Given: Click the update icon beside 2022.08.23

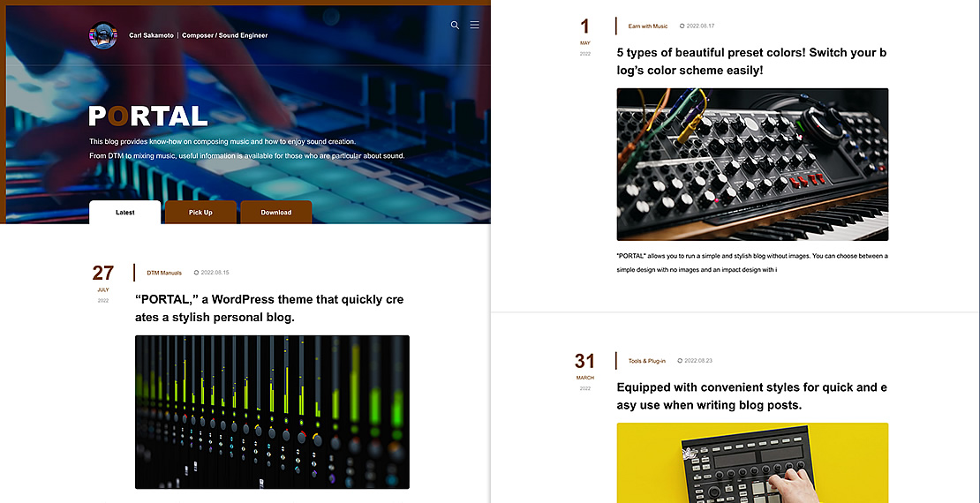Looking at the screenshot, I should coord(680,361).
